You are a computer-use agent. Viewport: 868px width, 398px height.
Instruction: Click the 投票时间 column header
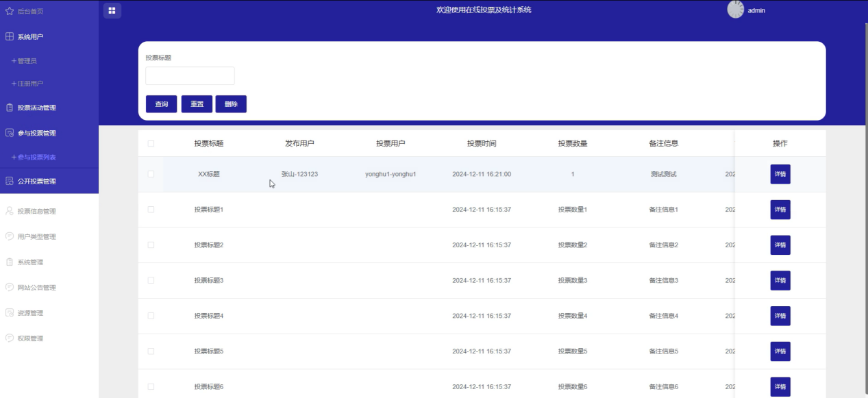(x=482, y=144)
